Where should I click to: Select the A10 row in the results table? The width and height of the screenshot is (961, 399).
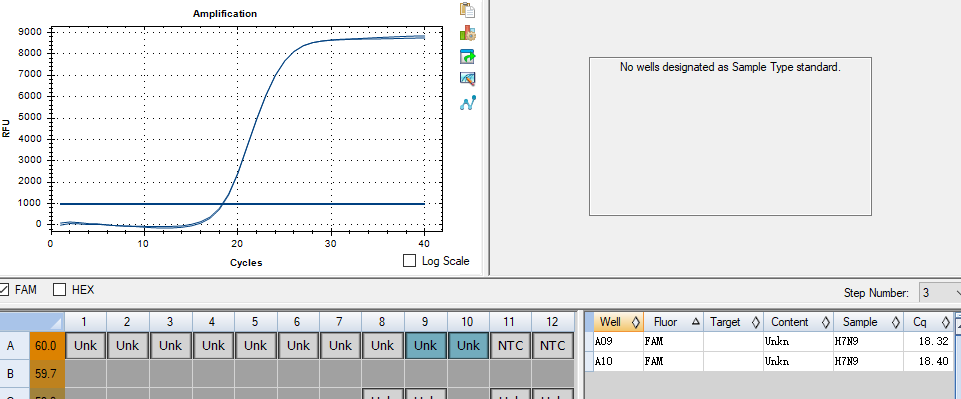tap(773, 362)
